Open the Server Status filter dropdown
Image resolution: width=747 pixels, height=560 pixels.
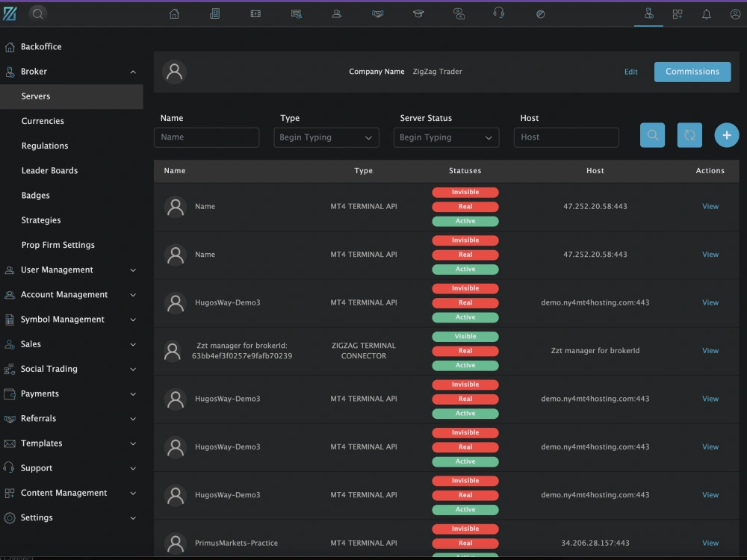click(447, 137)
